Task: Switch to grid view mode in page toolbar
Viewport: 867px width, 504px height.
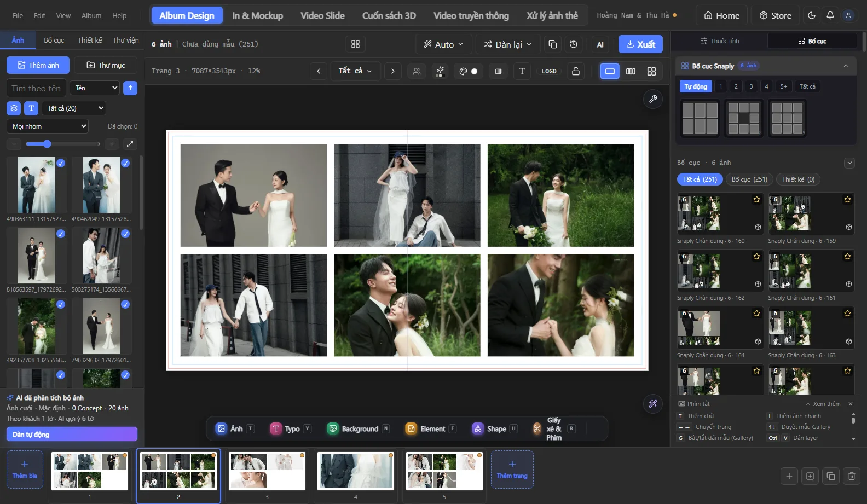Action: click(x=651, y=71)
